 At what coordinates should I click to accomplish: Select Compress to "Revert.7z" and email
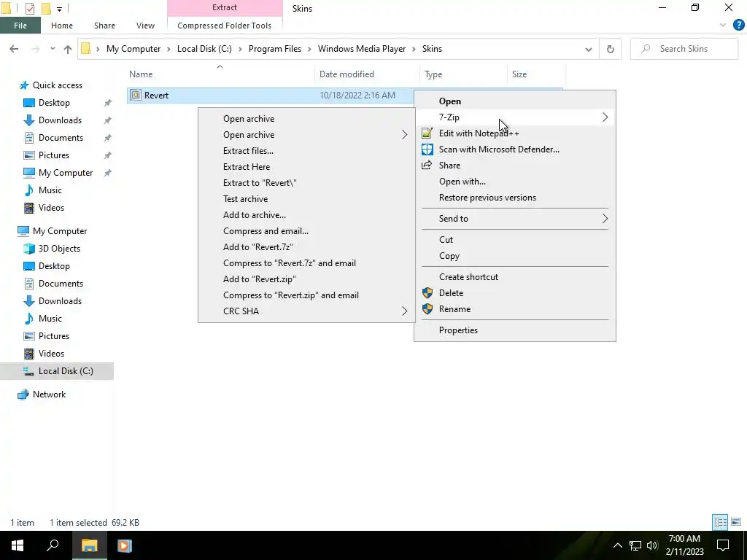click(289, 263)
